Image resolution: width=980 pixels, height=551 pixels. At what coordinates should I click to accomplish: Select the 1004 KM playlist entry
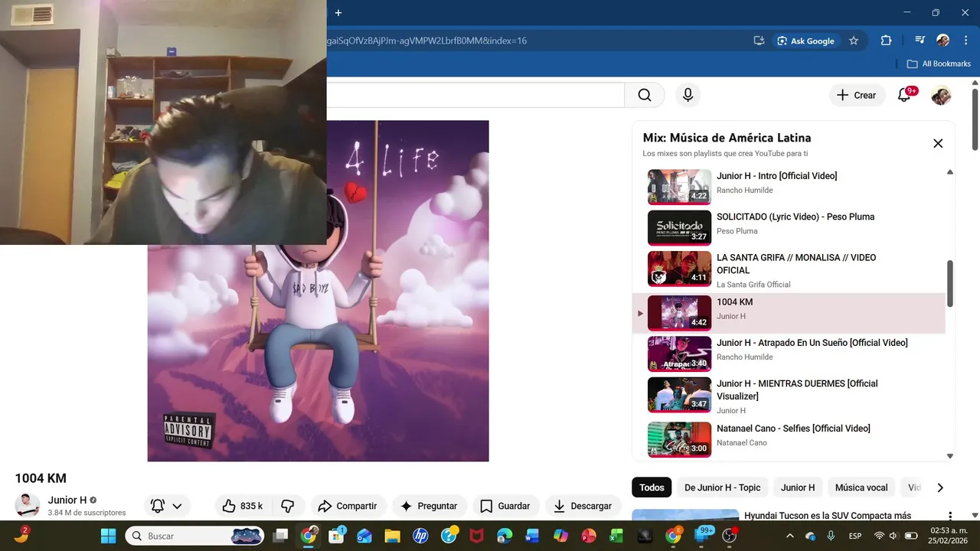pos(789,312)
